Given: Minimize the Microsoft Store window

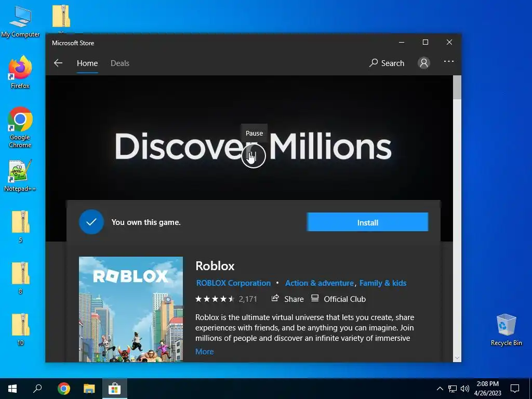Looking at the screenshot, I should click(x=402, y=43).
